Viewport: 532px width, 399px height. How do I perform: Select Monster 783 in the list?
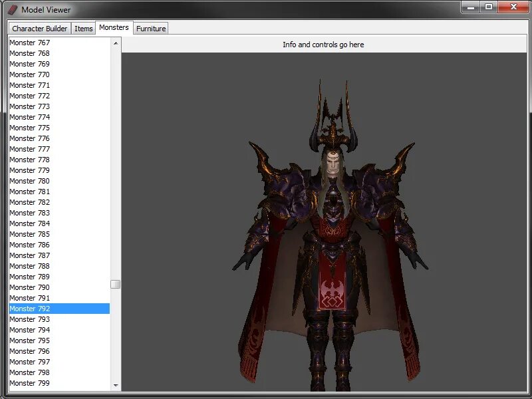(x=59, y=213)
